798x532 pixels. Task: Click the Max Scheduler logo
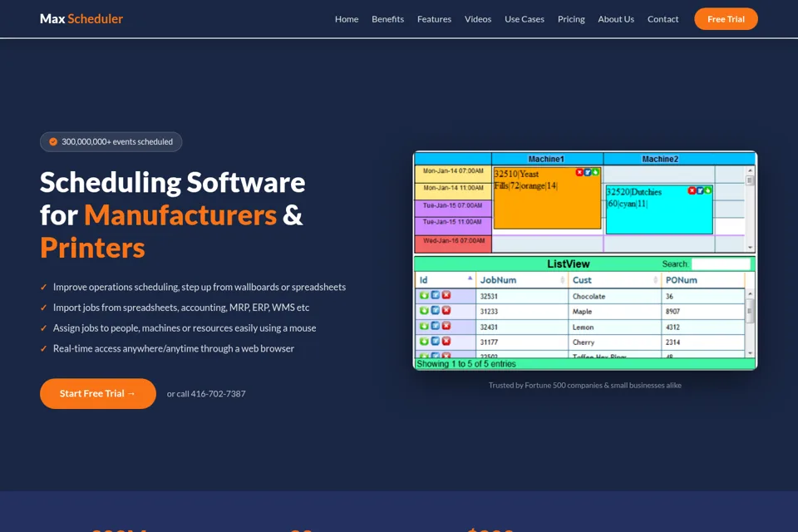coord(81,19)
